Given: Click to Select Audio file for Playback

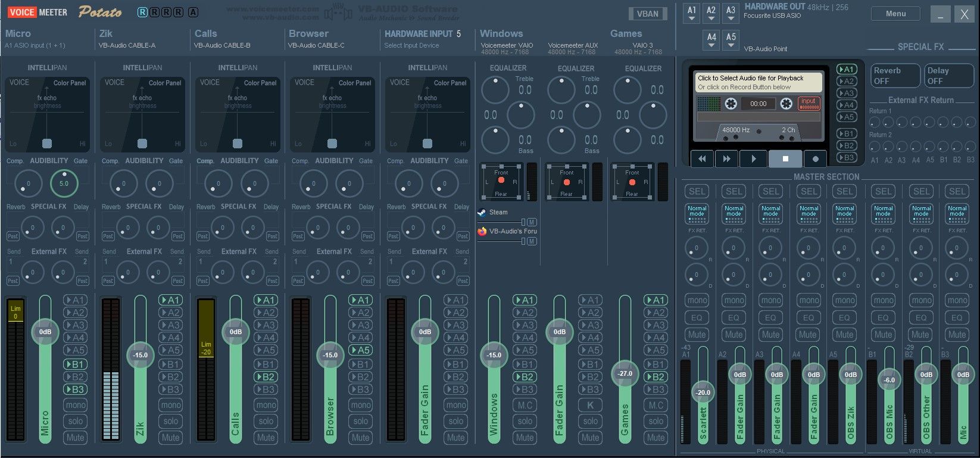Looking at the screenshot, I should tap(759, 82).
